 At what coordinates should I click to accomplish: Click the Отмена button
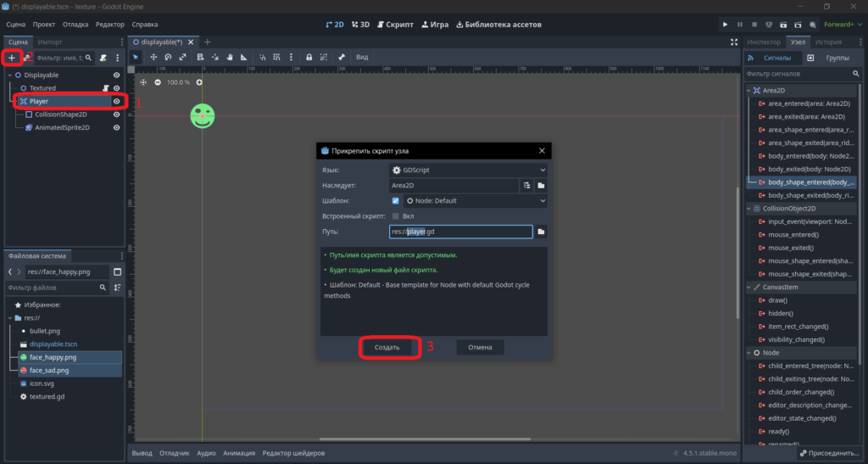480,347
